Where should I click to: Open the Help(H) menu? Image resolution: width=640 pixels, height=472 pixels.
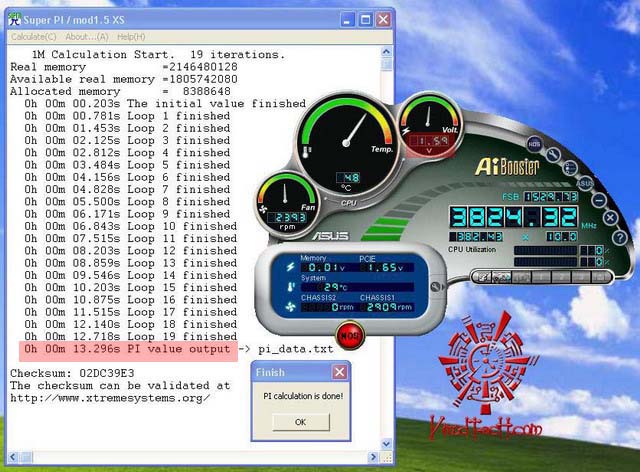131,37
